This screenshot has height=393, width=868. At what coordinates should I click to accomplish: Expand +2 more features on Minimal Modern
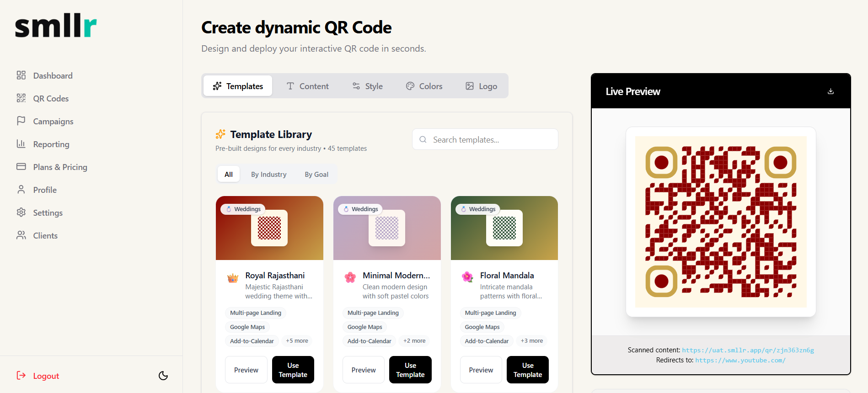click(414, 341)
